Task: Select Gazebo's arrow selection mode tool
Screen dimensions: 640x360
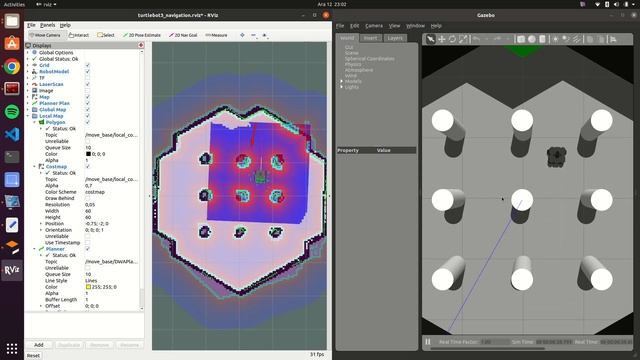Action: (x=431, y=39)
